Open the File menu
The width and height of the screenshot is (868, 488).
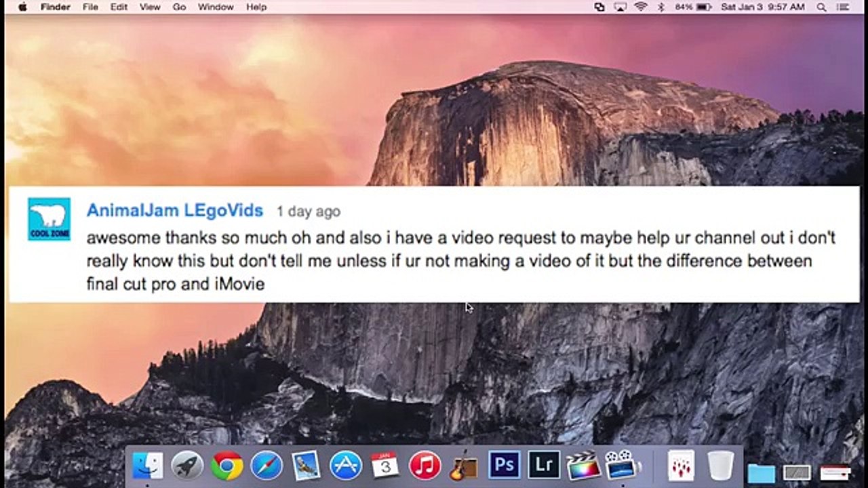[90, 7]
